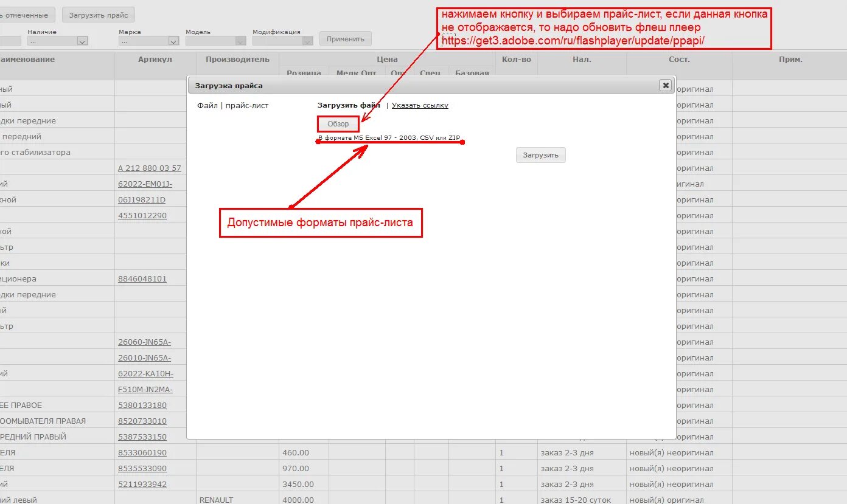Image resolution: width=847 pixels, height=504 pixels.
Task: Click the Цена column group header
Action: tap(387, 60)
